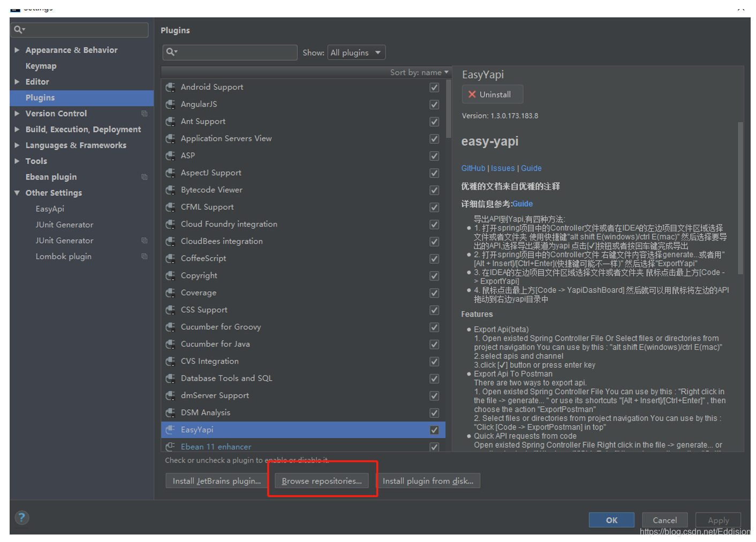Uncheck the Ebean 11 enhancer checkbox
Viewport: 756px width, 542px height.
pos(434,447)
